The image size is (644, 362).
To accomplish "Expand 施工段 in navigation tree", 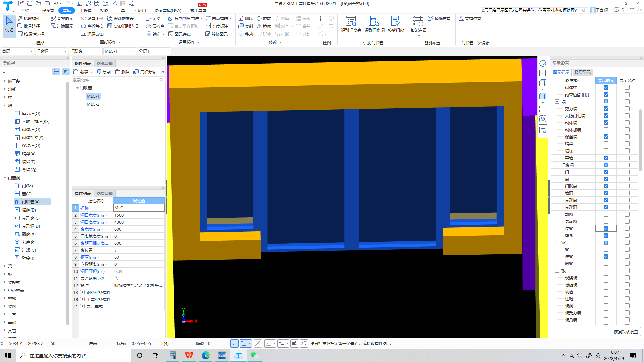I will point(5,81).
